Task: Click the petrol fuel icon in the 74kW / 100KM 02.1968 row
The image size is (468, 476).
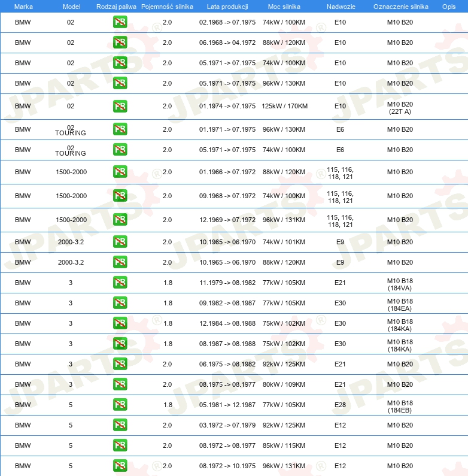Action: tap(120, 22)
